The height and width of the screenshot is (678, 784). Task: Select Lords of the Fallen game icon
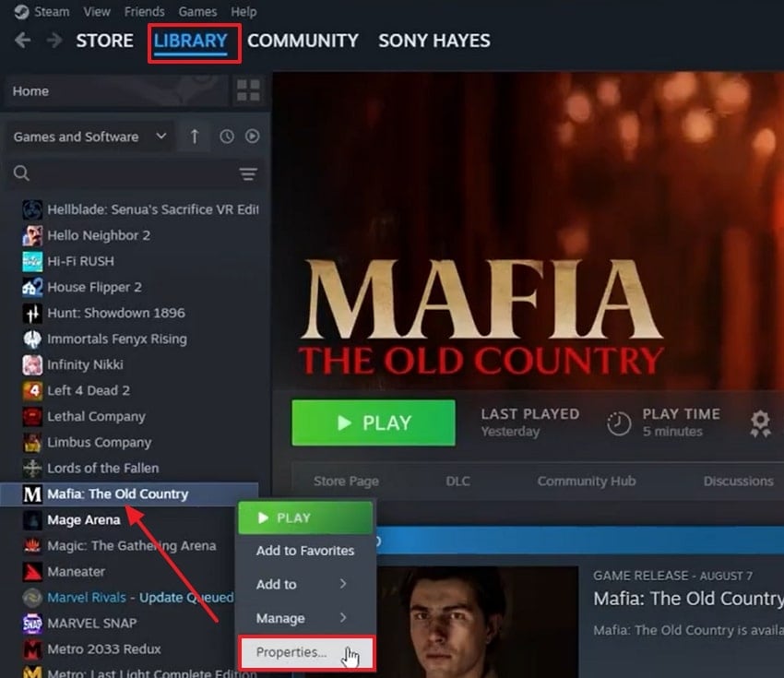[x=32, y=469]
